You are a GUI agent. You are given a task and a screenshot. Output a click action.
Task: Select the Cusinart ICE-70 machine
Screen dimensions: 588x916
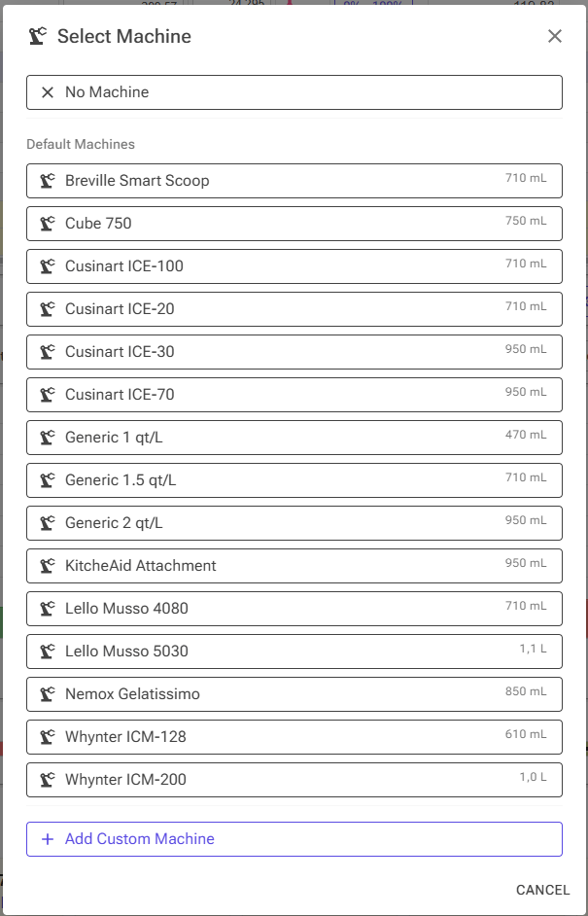[294, 395]
